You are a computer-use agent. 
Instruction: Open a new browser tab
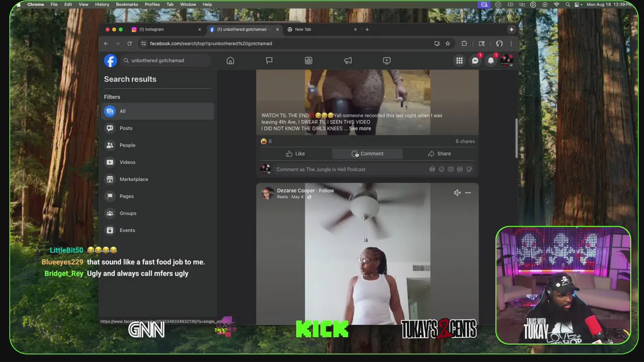coord(367,29)
